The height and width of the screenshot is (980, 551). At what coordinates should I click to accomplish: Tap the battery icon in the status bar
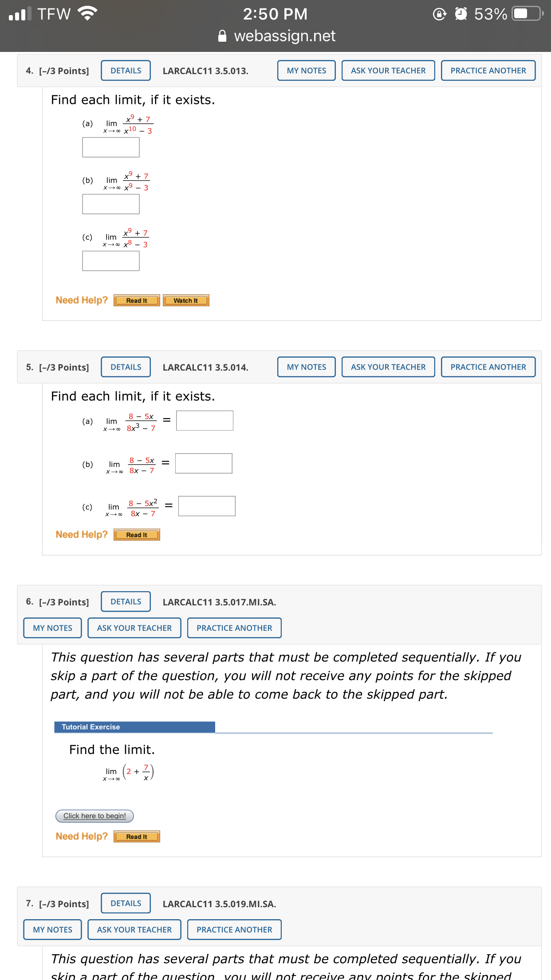click(525, 14)
